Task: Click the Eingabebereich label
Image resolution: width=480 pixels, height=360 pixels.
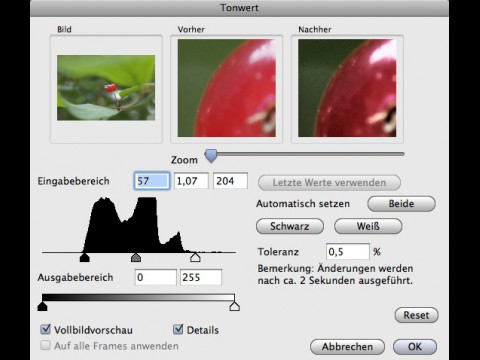Action: click(x=73, y=181)
